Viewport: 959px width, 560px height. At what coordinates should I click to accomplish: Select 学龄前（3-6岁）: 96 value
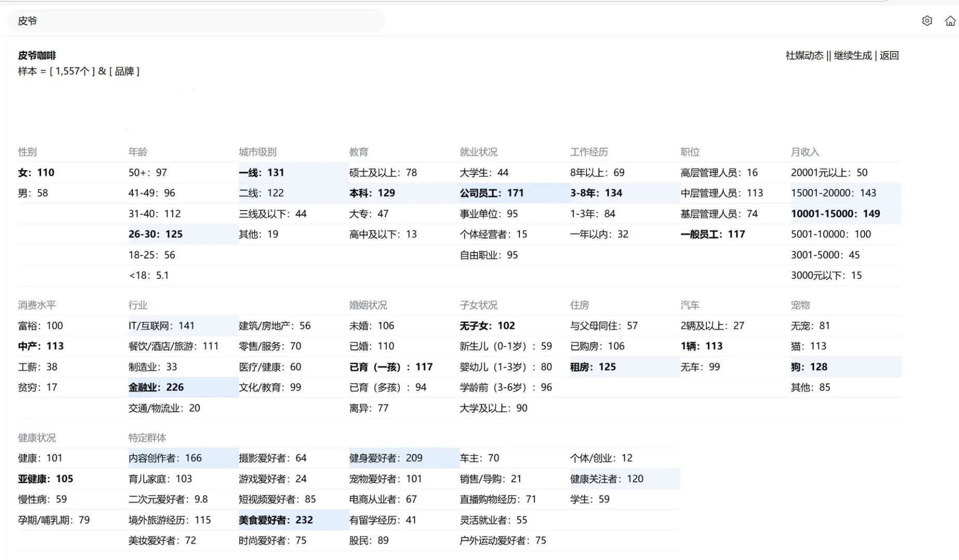tap(506, 387)
